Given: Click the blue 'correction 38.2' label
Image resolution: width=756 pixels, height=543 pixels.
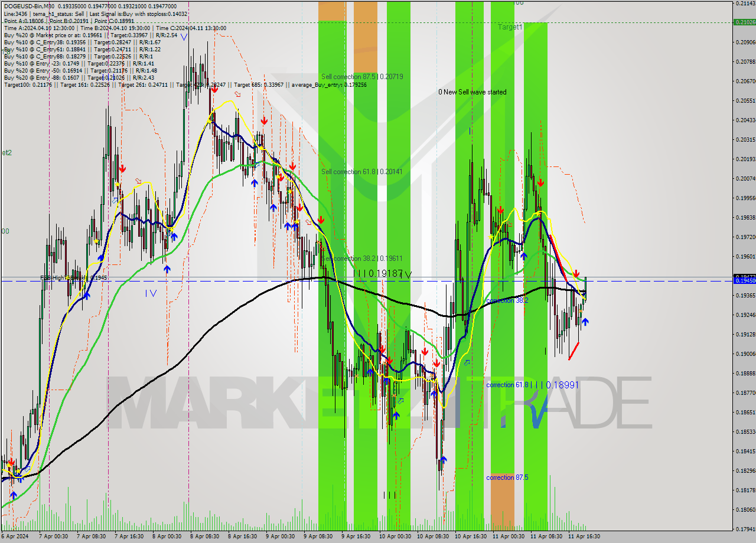Looking at the screenshot, I should 507,300.
